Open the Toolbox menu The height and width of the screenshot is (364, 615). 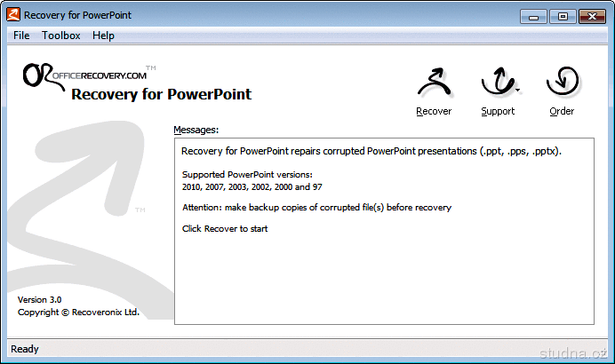coord(60,36)
